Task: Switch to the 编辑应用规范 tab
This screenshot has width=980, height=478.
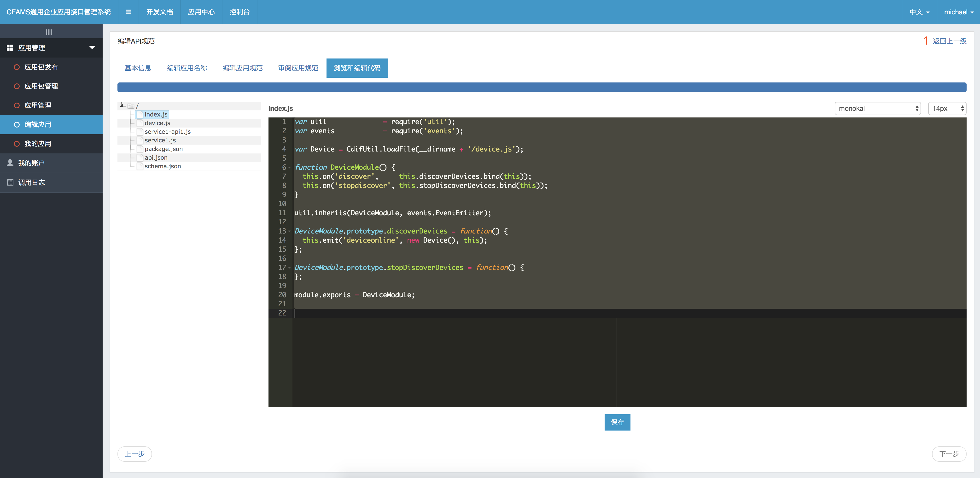Action: 242,68
